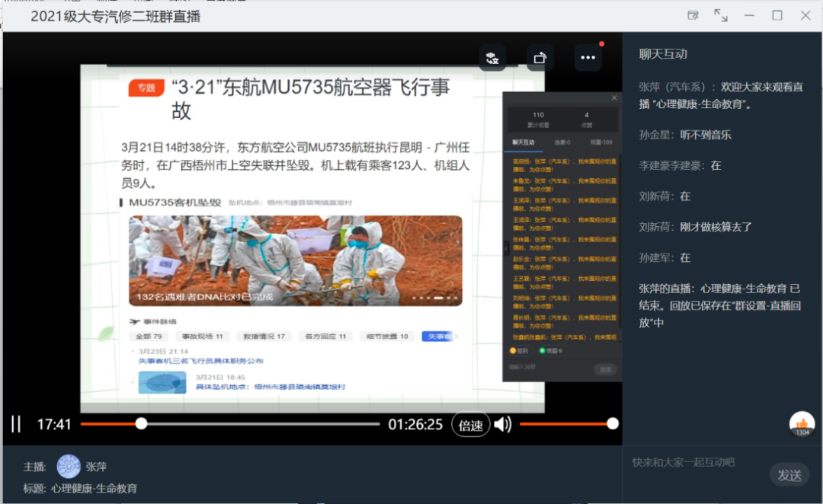Select 救援情况 17 category tag
The height and width of the screenshot is (504, 823).
point(264,337)
